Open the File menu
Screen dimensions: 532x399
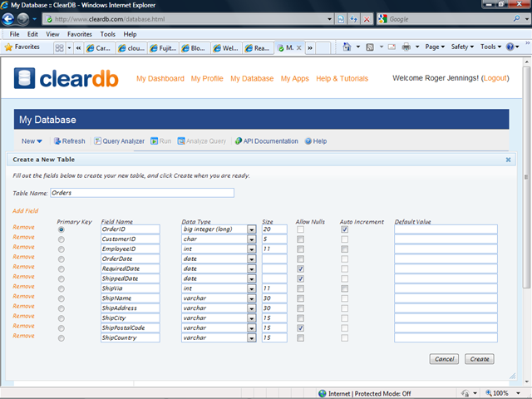(14, 34)
